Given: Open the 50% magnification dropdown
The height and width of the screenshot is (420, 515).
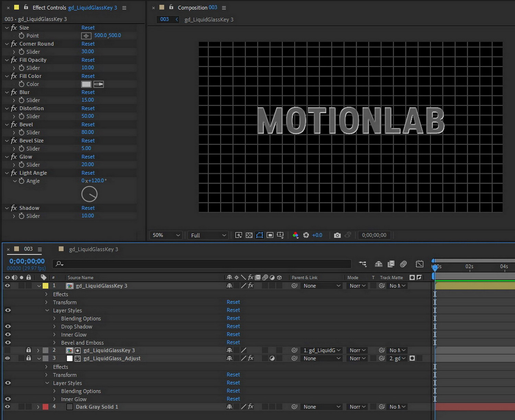Looking at the screenshot, I should (x=166, y=235).
